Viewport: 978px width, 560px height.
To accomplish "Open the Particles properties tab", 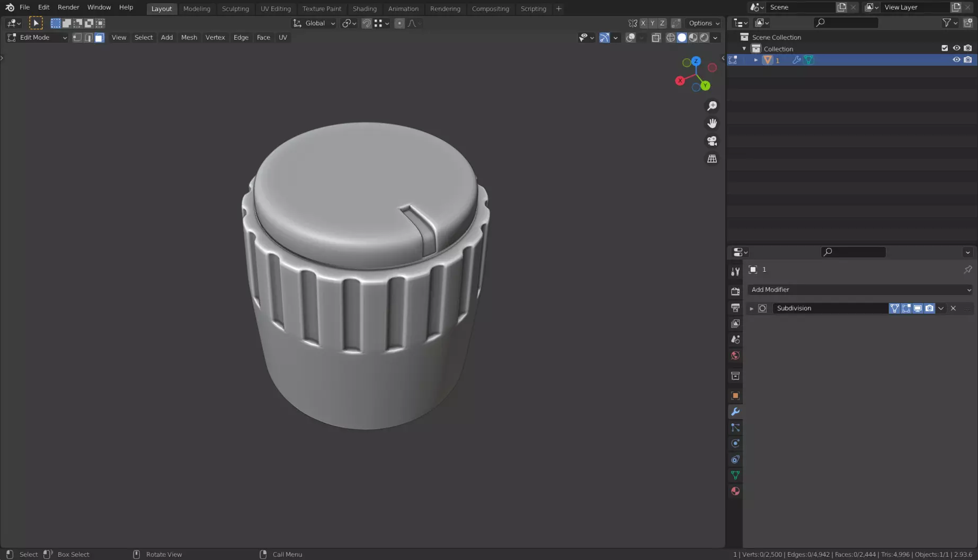I will [735, 428].
